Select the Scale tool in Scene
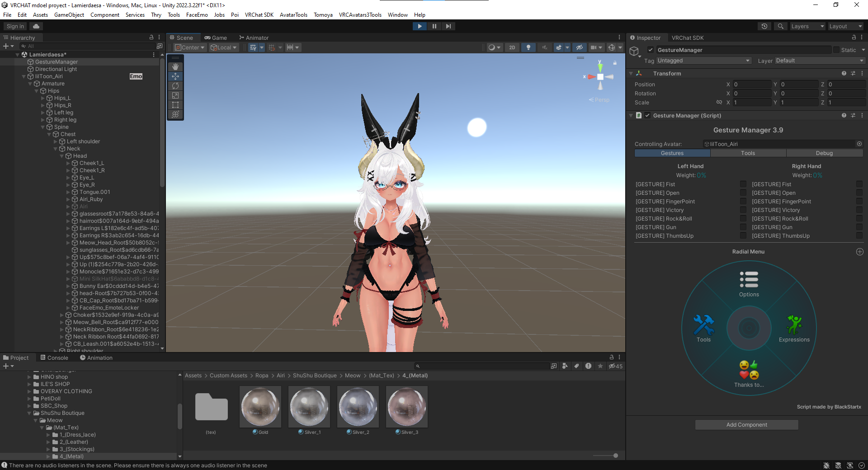This screenshot has height=470, width=868. click(x=175, y=95)
